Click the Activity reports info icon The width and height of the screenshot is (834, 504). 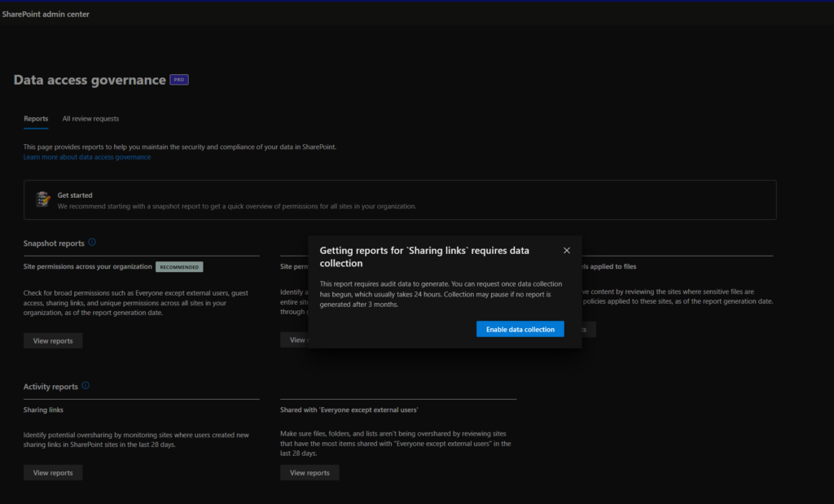coord(86,385)
